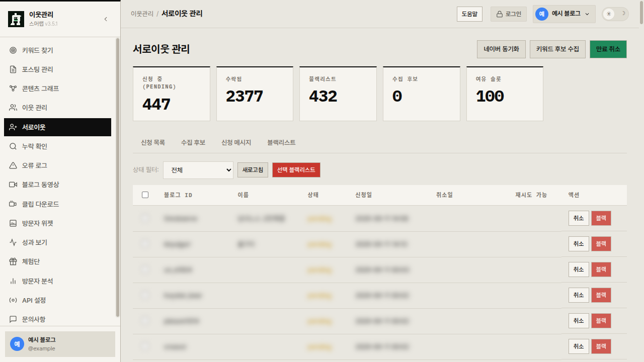The height and width of the screenshot is (362, 644).
Task: Open 오류 로그 warning triangle icon
Action: click(13, 165)
